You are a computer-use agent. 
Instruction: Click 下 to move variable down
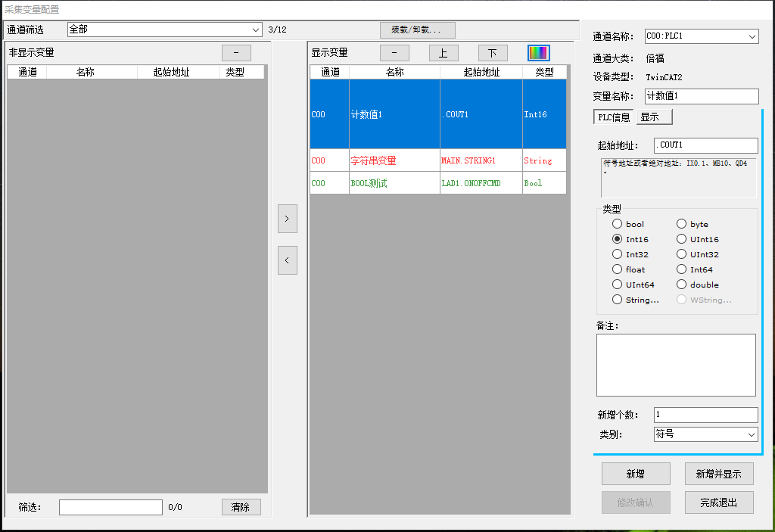tap(493, 53)
